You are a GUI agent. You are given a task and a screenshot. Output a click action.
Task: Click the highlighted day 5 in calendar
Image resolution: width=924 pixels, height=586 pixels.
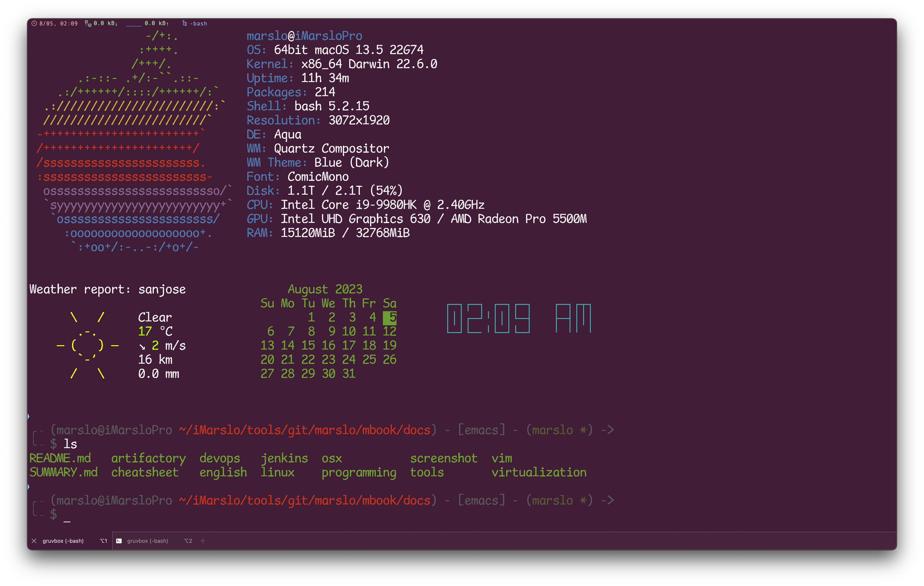(389, 318)
